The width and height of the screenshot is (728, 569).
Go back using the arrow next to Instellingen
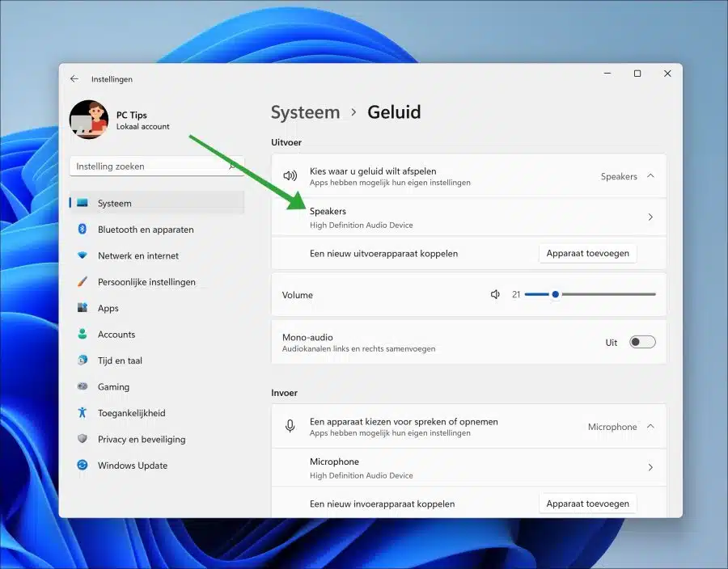pyautogui.click(x=74, y=79)
